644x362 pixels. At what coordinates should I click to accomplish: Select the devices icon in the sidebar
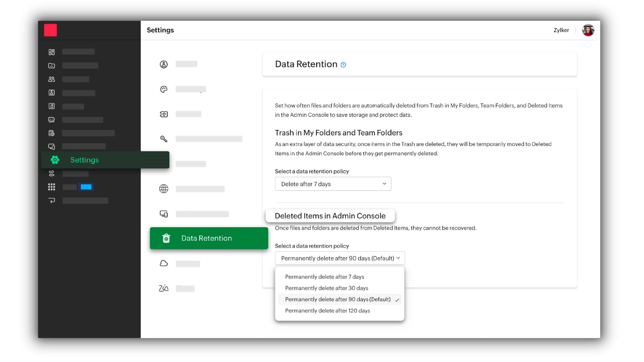(x=51, y=146)
